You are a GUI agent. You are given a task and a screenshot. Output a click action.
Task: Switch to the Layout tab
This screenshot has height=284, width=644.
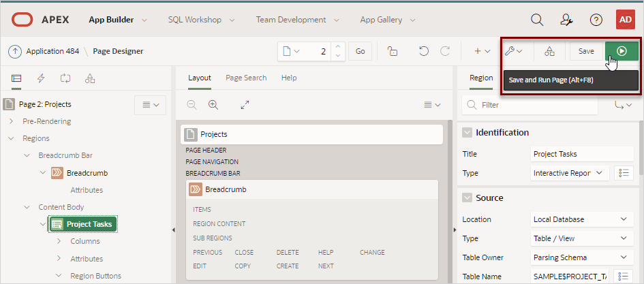tap(200, 78)
